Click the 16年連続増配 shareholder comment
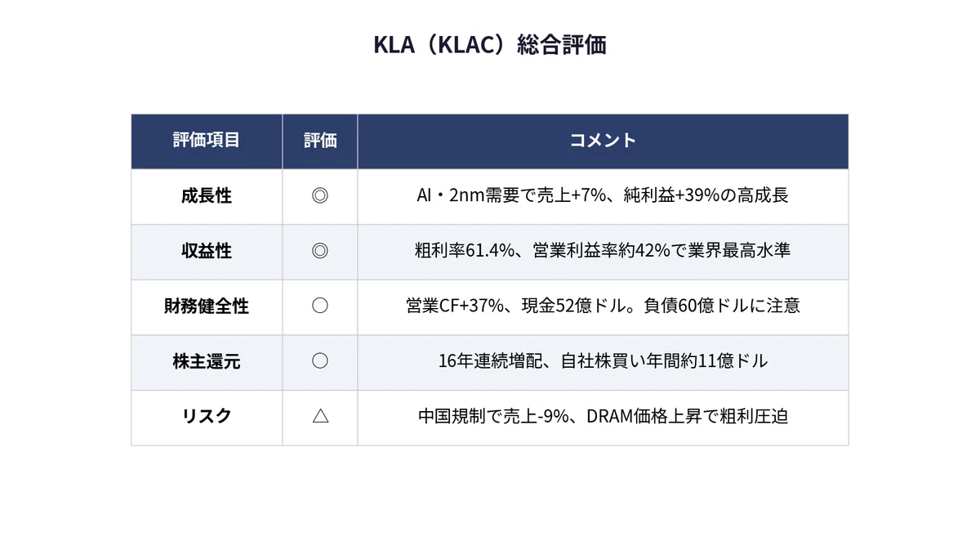Viewport: 980px width, 559px height. point(603,361)
